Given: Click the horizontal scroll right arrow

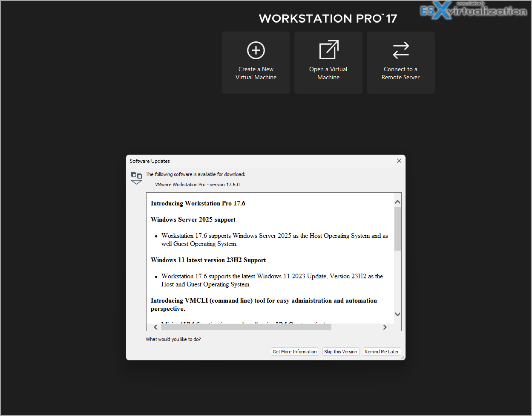Looking at the screenshot, I should pos(385,327).
